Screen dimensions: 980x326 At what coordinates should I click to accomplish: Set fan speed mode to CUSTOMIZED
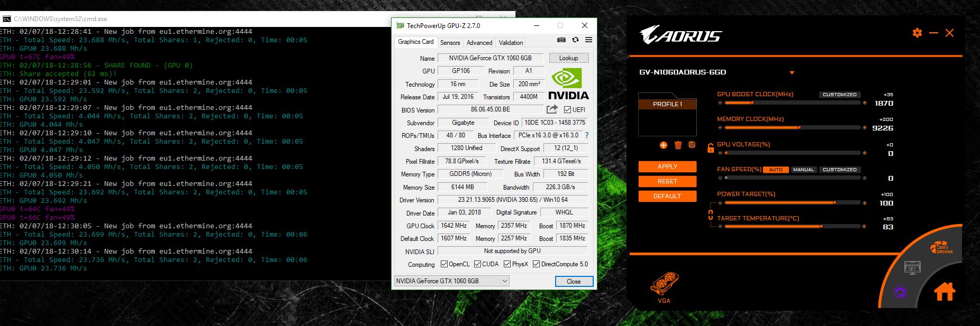click(839, 170)
